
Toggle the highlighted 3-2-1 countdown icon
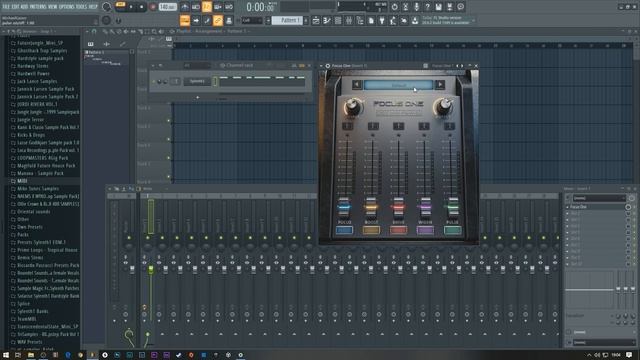207,7
